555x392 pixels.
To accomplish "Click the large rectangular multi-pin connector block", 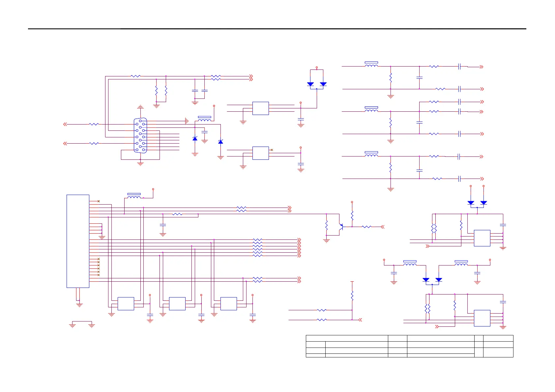I will click(x=78, y=241).
